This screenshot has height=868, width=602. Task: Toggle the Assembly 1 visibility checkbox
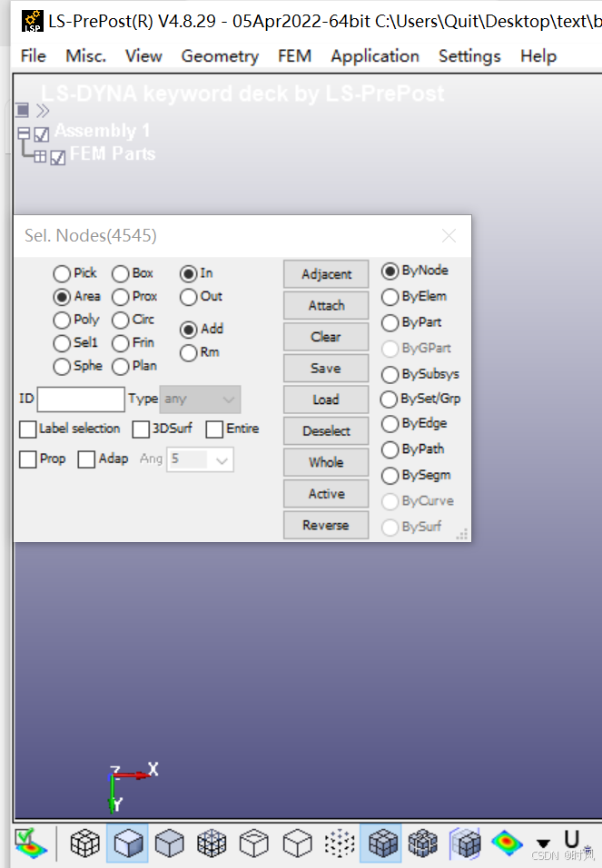click(42, 134)
